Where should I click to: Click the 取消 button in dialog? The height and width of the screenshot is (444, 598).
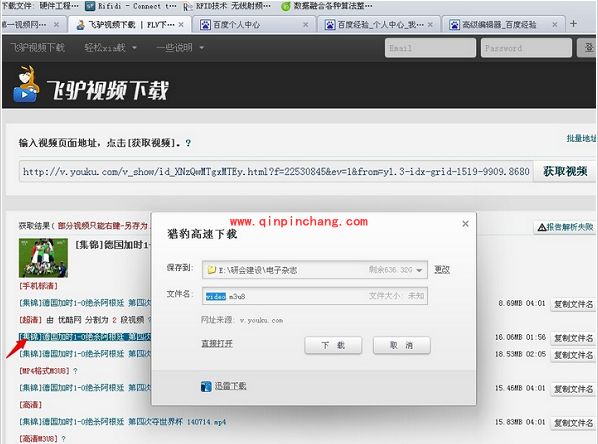point(402,346)
